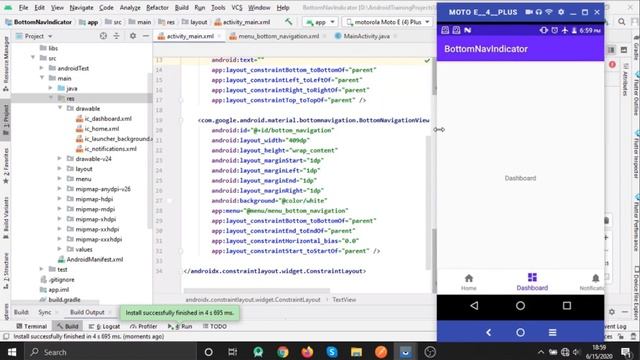Tap Home in emulator bottom navigation
Image resolution: width=640 pixels, height=360 pixels.
tap(469, 282)
